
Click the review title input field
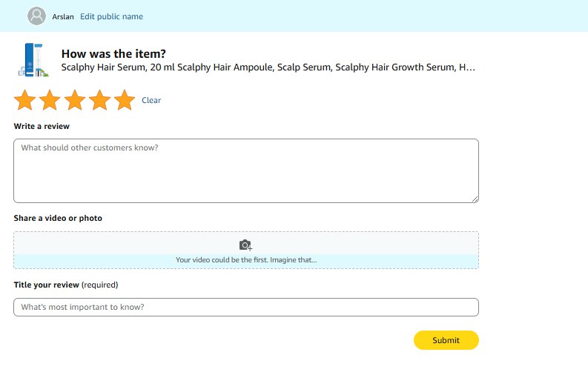click(x=245, y=307)
